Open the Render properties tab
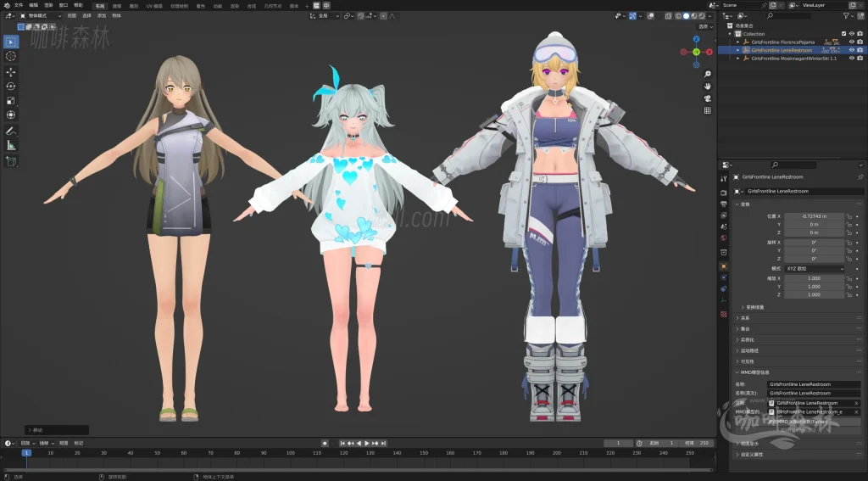The width and height of the screenshot is (868, 481). coord(724,193)
